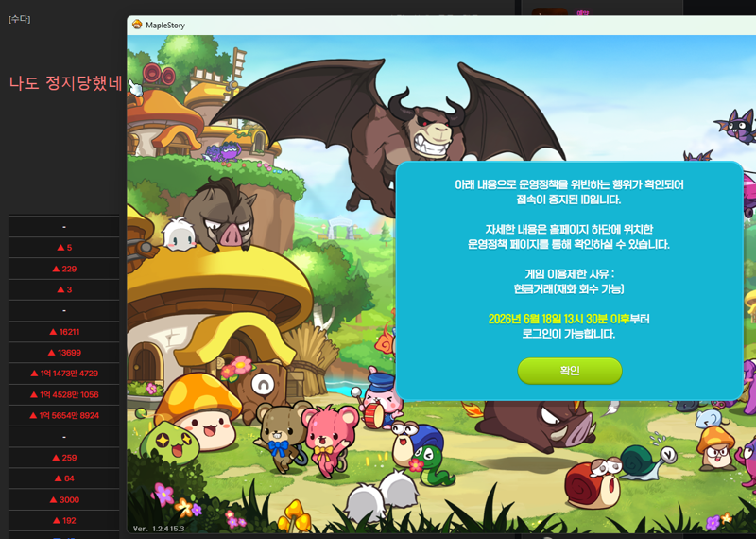The height and width of the screenshot is (539, 756).
Task: Click the red post title 나도 정지당했네
Action: [x=65, y=83]
